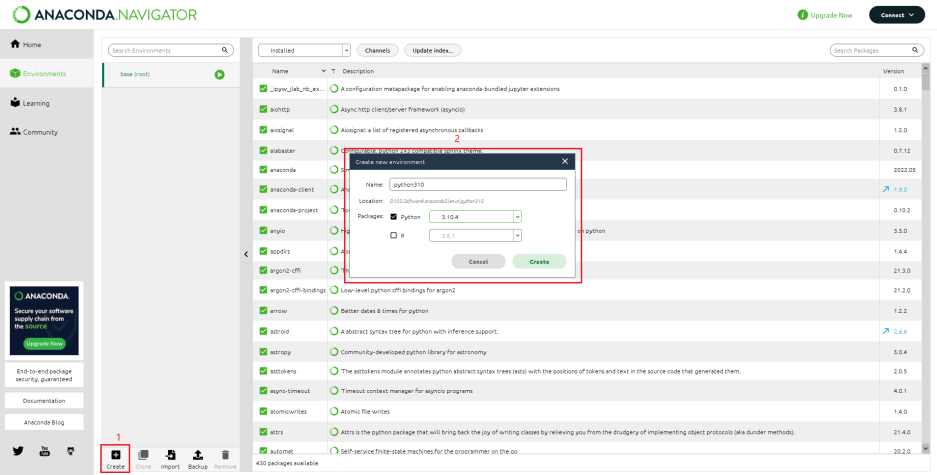The image size is (937, 475).
Task: Open the Connect dropdown button
Action: click(x=897, y=15)
